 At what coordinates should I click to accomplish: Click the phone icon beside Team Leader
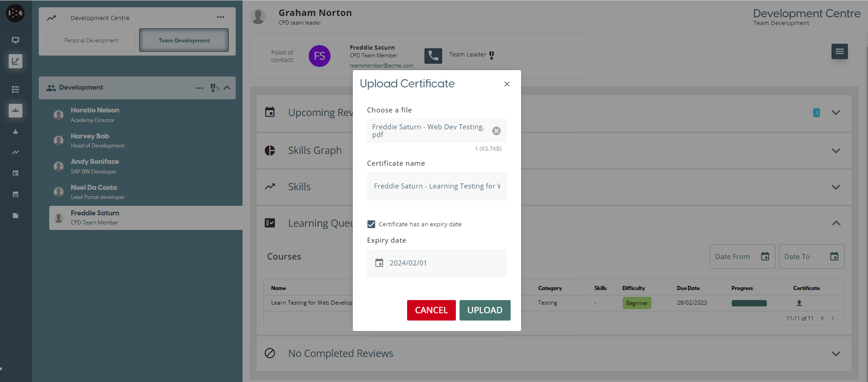tap(433, 56)
